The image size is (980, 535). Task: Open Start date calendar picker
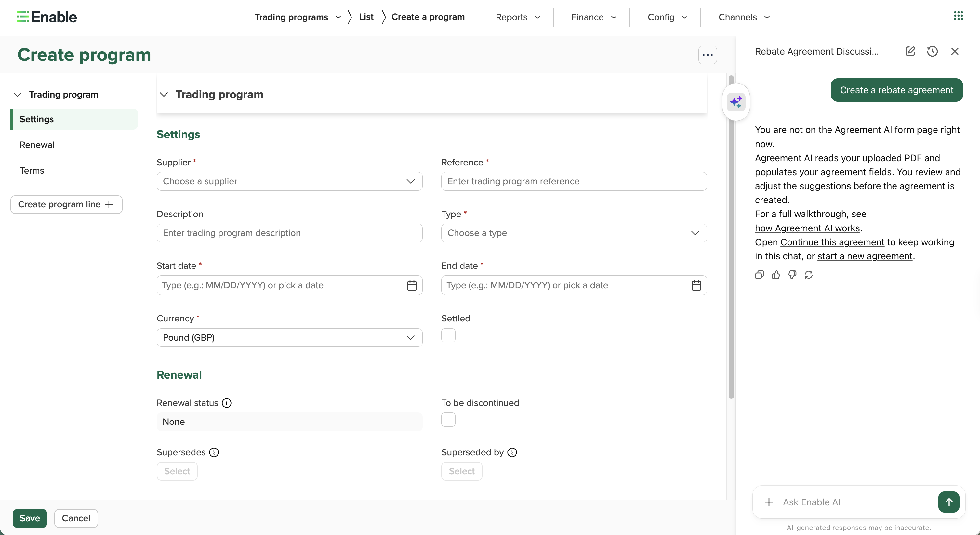pyautogui.click(x=412, y=285)
